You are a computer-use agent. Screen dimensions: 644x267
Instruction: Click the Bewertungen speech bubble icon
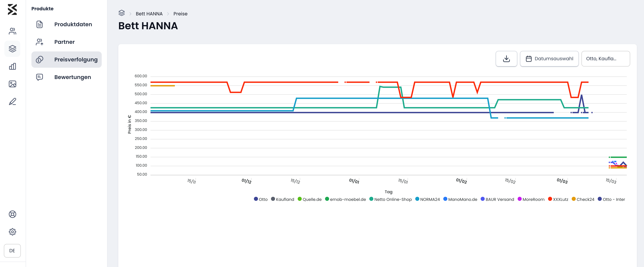pos(40,77)
